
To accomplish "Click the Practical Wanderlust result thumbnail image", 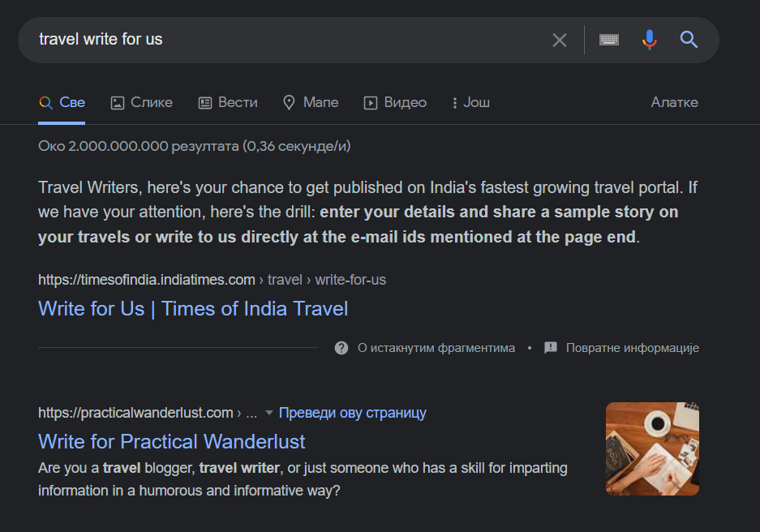I will pos(652,448).
